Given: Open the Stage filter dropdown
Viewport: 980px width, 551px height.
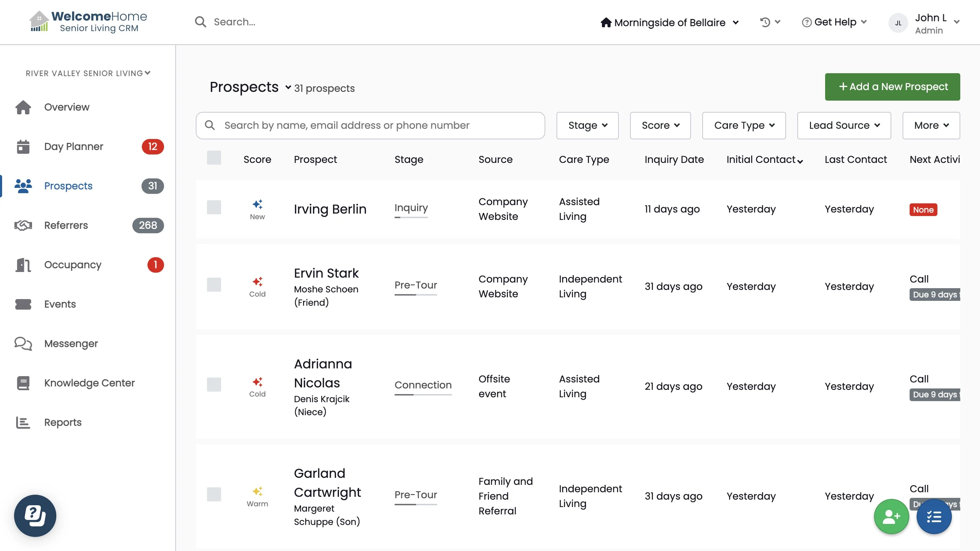Looking at the screenshot, I should [x=587, y=126].
